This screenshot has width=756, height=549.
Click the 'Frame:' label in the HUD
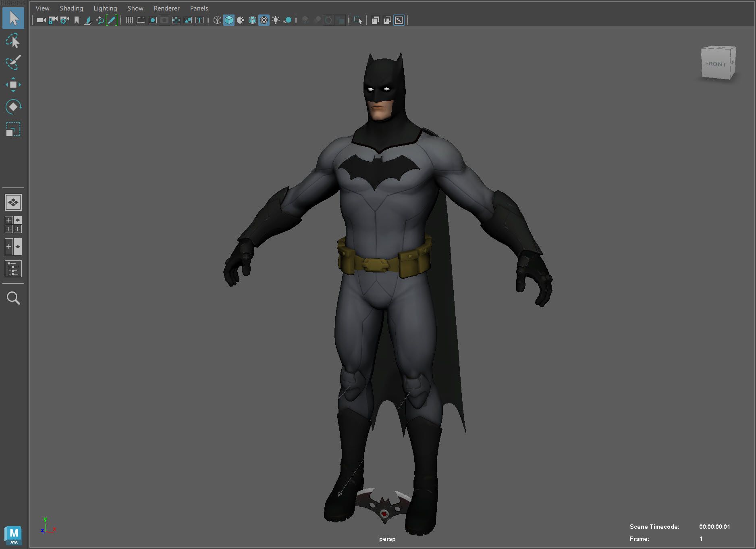tap(640, 539)
